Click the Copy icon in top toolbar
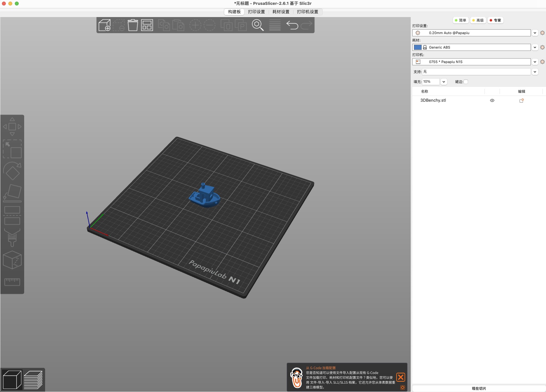The width and height of the screenshot is (546, 392). [x=164, y=25]
